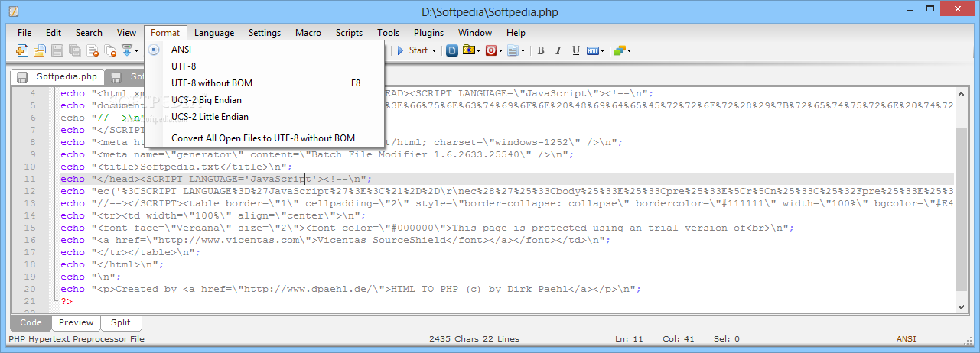
Task: Open the Language menu
Action: point(214,33)
